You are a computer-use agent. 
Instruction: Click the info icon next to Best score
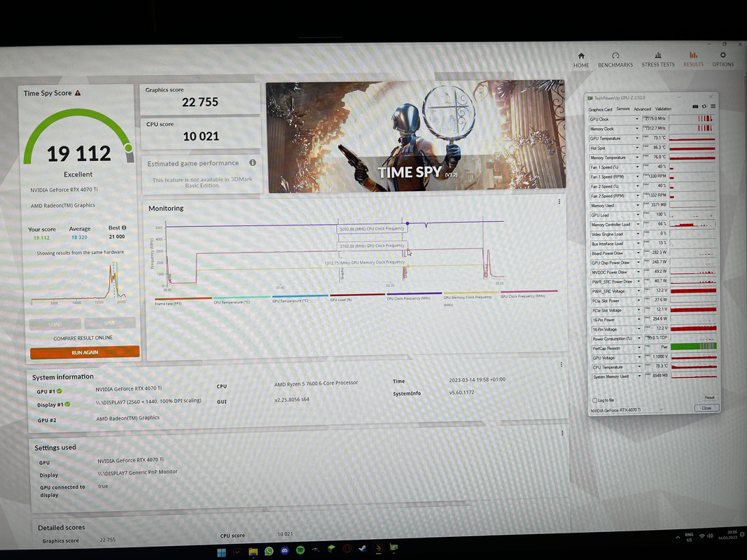point(124,227)
